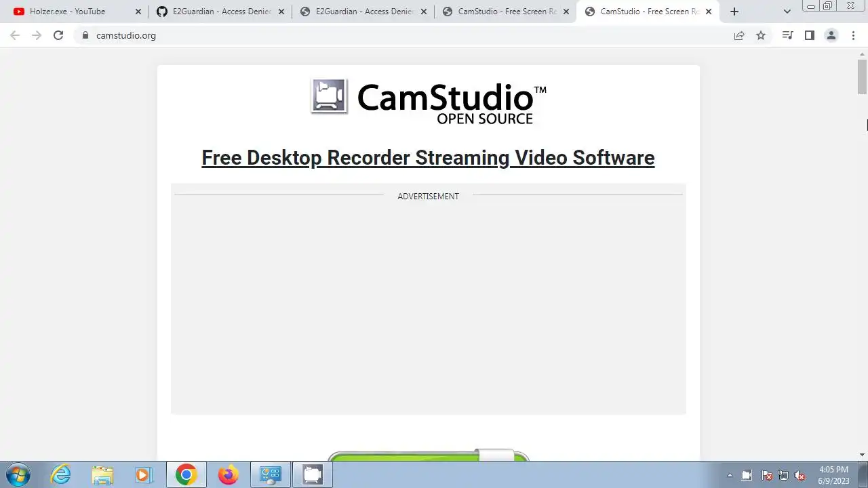This screenshot has width=868, height=488.
Task: Open the media controls toolbar icon
Action: coord(787,35)
